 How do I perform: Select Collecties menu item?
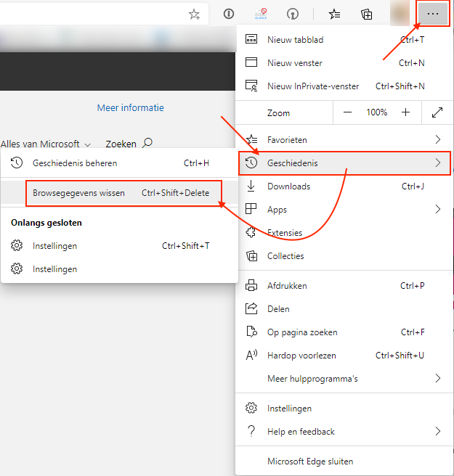pyautogui.click(x=344, y=256)
